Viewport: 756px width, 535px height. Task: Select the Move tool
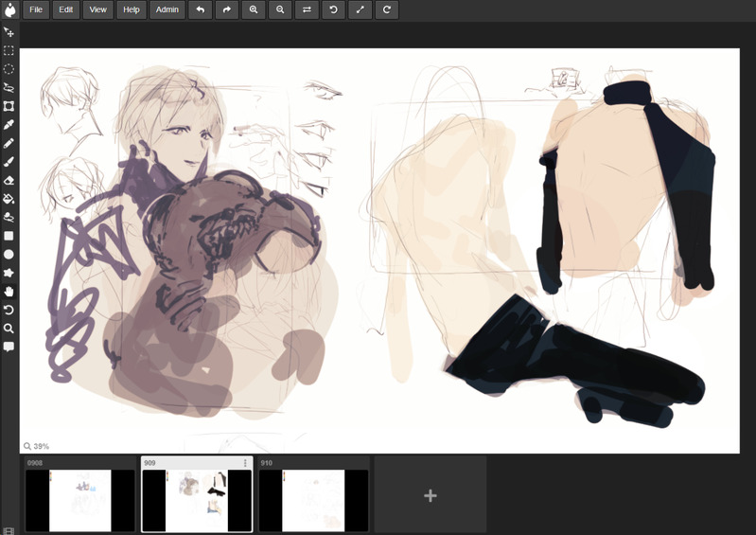[9, 32]
